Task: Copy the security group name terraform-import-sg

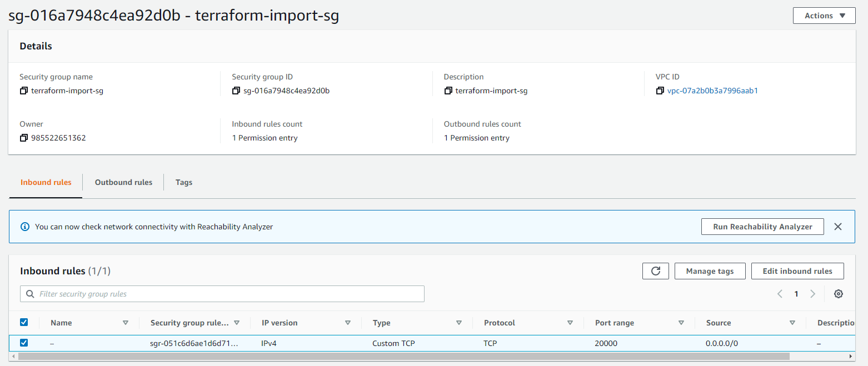Action: [23, 91]
